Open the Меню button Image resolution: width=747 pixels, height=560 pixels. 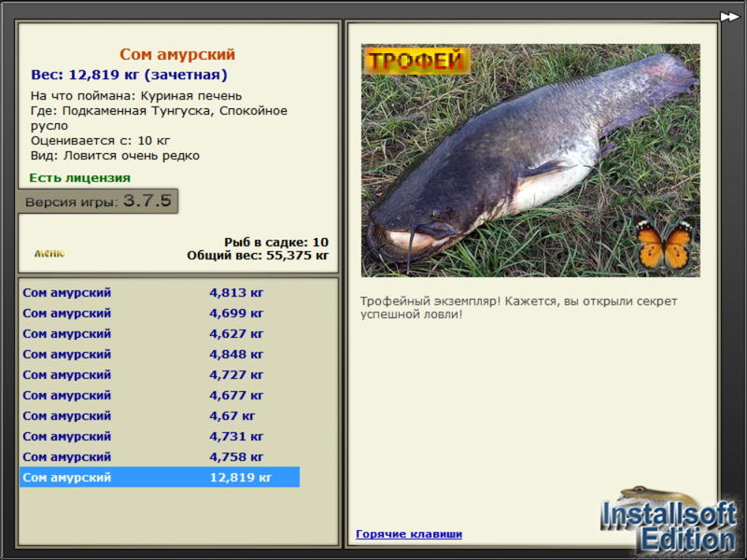pos(49,253)
